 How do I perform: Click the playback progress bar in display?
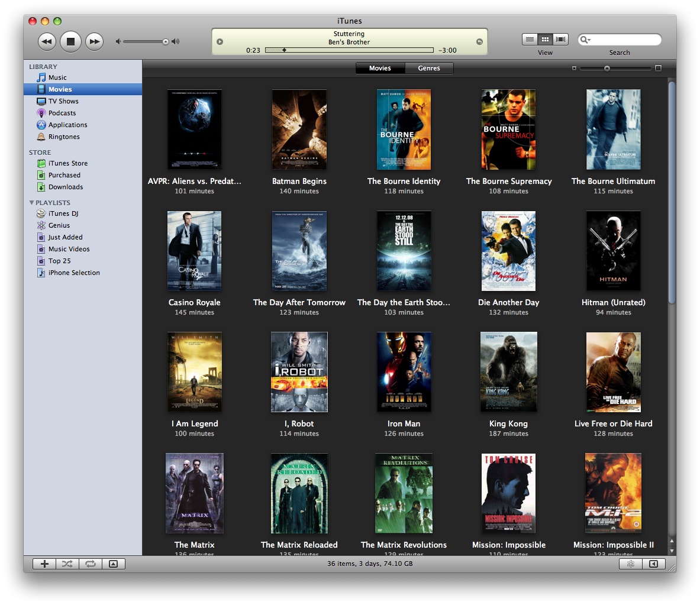point(349,50)
